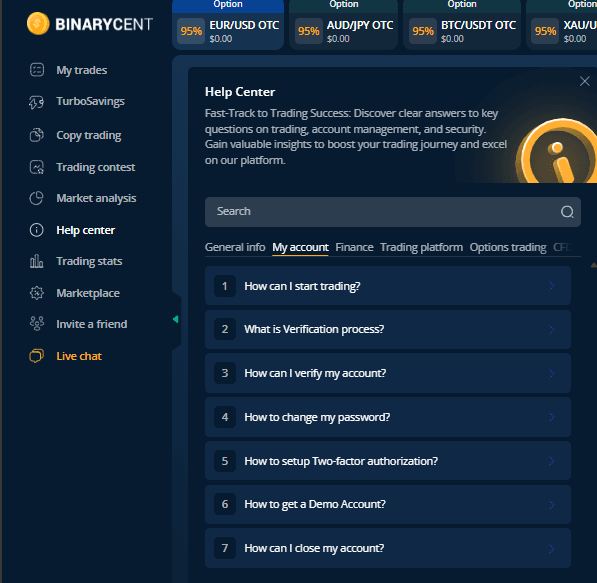Viewport: 597px width, 583px height.
Task: Select the Copy trading icon
Action: coord(37,135)
